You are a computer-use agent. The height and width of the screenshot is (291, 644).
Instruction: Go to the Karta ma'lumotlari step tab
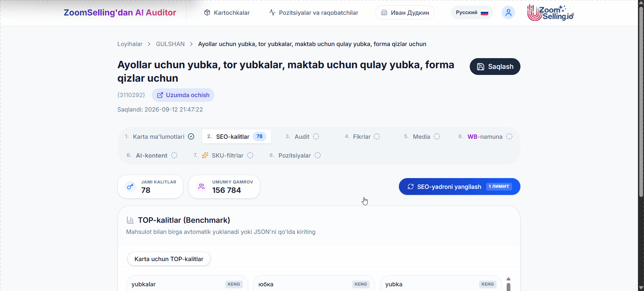159,136
